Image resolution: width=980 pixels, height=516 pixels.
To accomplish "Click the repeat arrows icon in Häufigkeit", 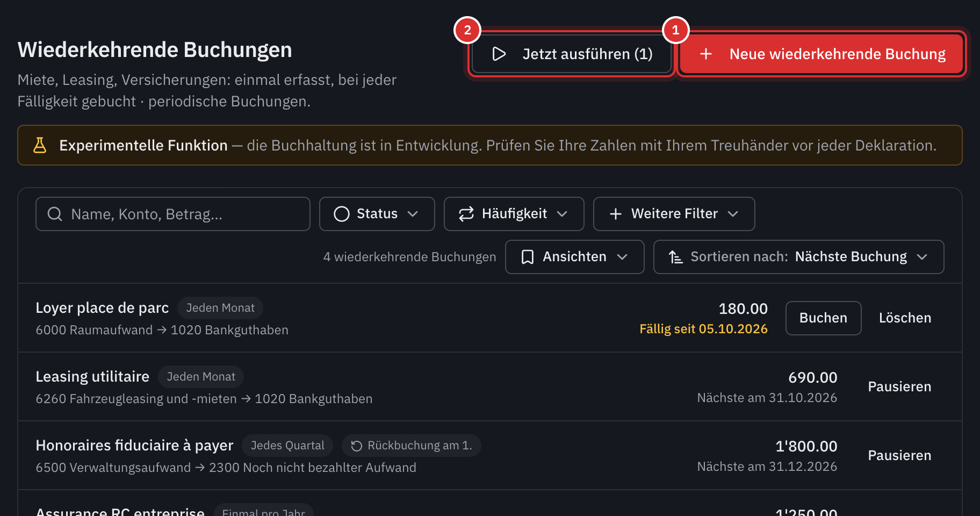I will pos(466,214).
